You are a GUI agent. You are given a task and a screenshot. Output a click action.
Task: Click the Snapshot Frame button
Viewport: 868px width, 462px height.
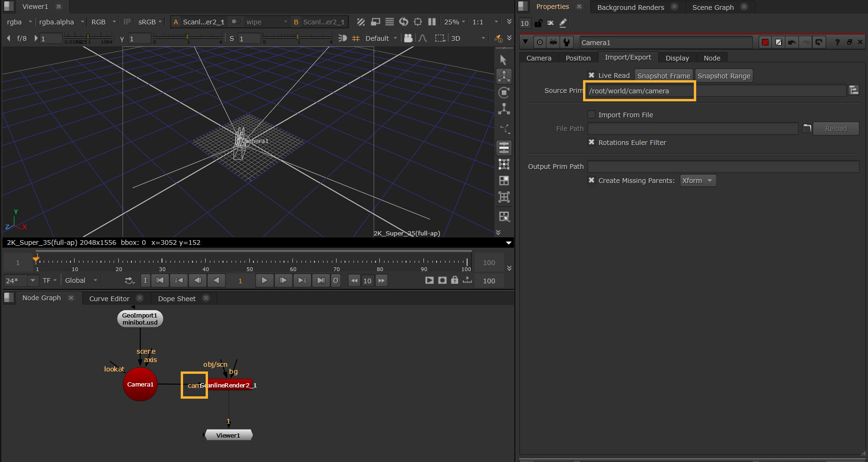(x=663, y=76)
